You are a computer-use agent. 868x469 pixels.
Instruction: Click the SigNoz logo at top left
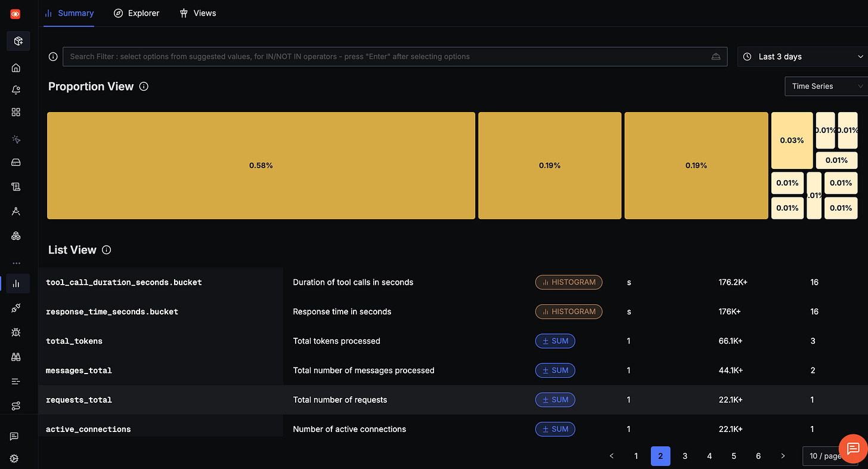pyautogui.click(x=15, y=13)
